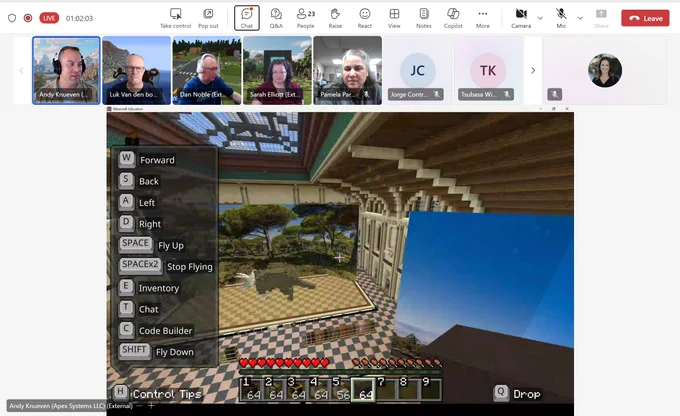Select Minecraft hotbar slot 4

coord(319,389)
